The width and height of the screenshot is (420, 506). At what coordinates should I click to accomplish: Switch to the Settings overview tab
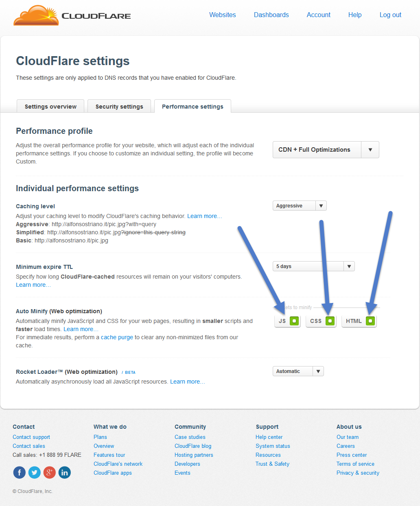[x=50, y=106]
